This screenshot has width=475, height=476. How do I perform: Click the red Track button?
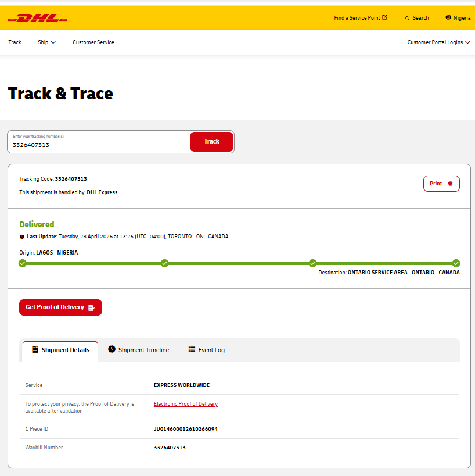[x=212, y=141]
